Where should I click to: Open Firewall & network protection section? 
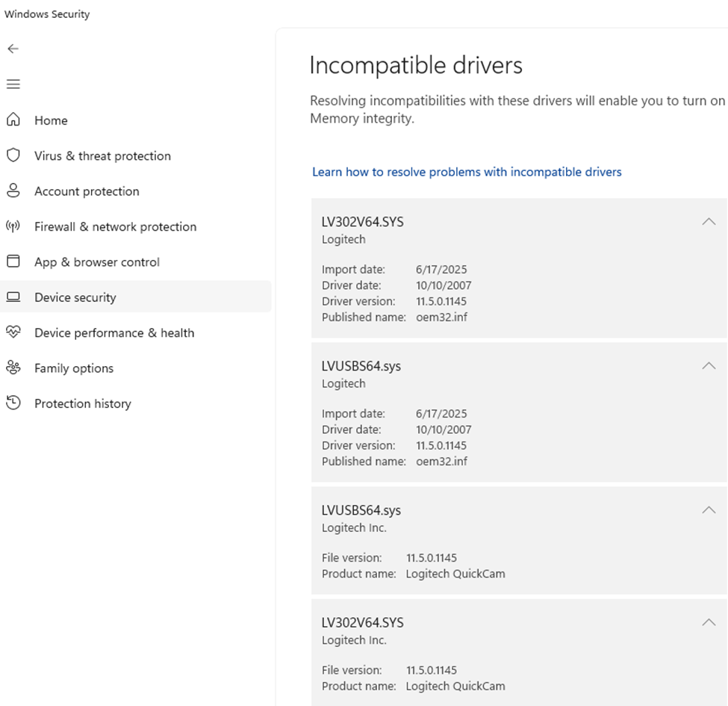tap(115, 226)
